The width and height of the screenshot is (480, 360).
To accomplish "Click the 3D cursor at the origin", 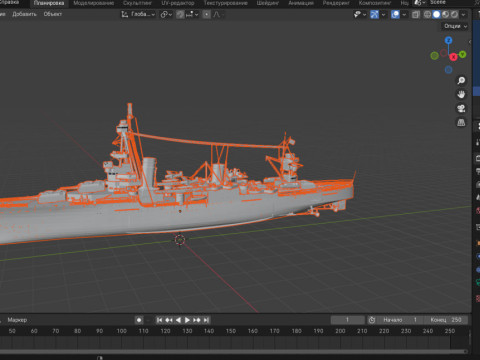I will click(180, 239).
